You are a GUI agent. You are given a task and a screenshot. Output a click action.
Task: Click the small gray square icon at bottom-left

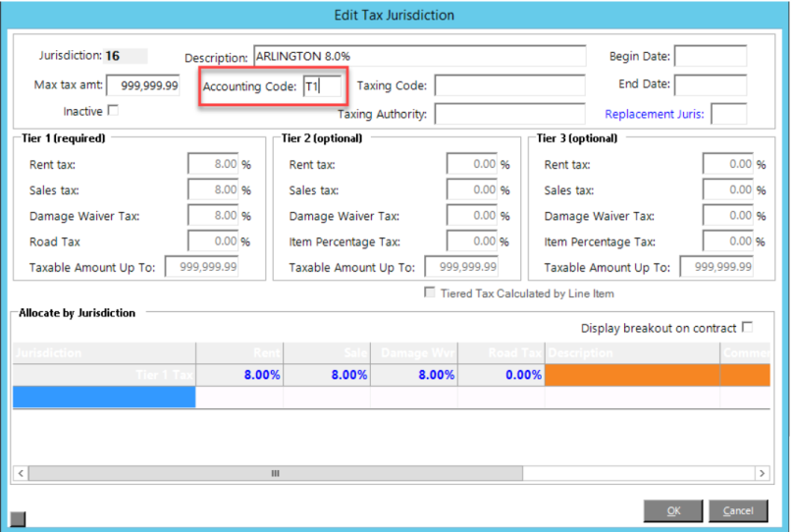18,519
